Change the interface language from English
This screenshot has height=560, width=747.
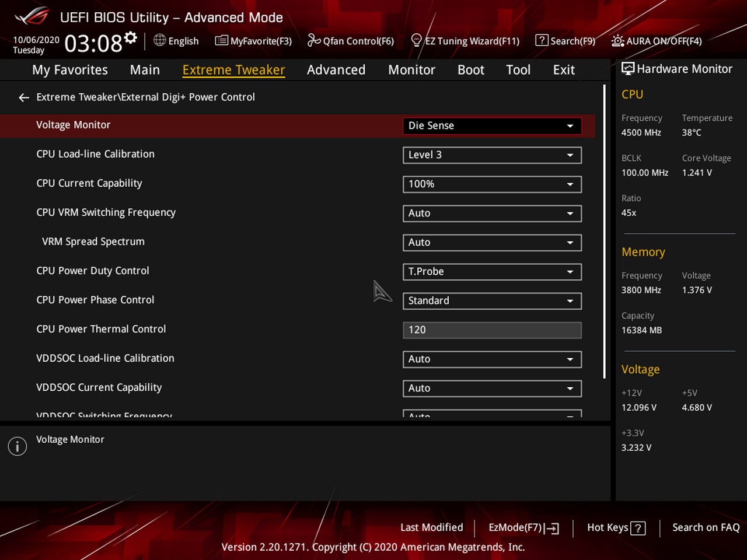coord(176,41)
